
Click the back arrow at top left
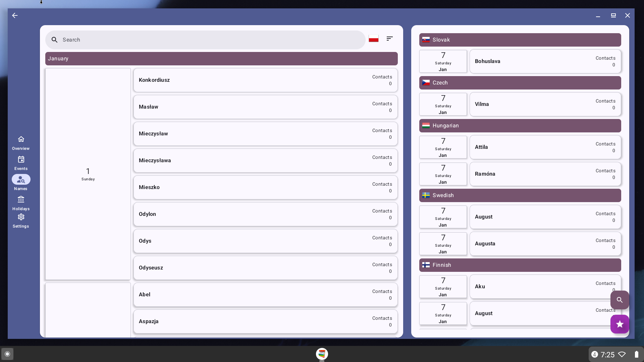click(15, 15)
